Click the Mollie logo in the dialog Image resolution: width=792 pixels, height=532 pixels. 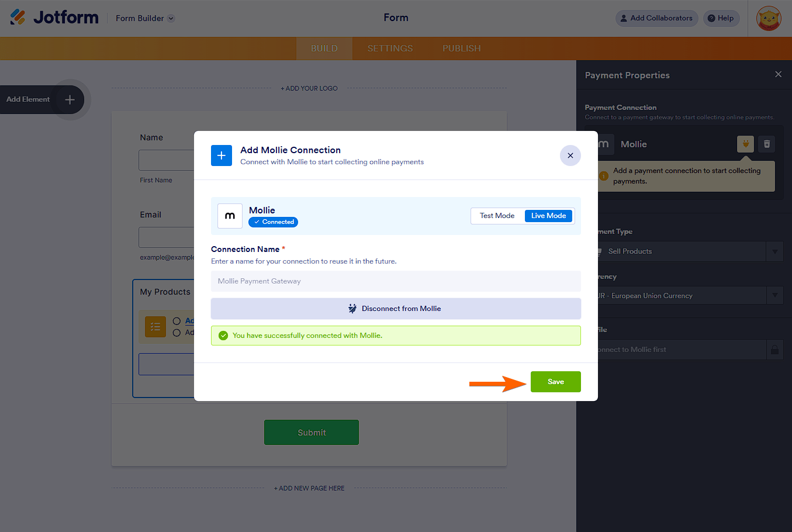coord(230,216)
